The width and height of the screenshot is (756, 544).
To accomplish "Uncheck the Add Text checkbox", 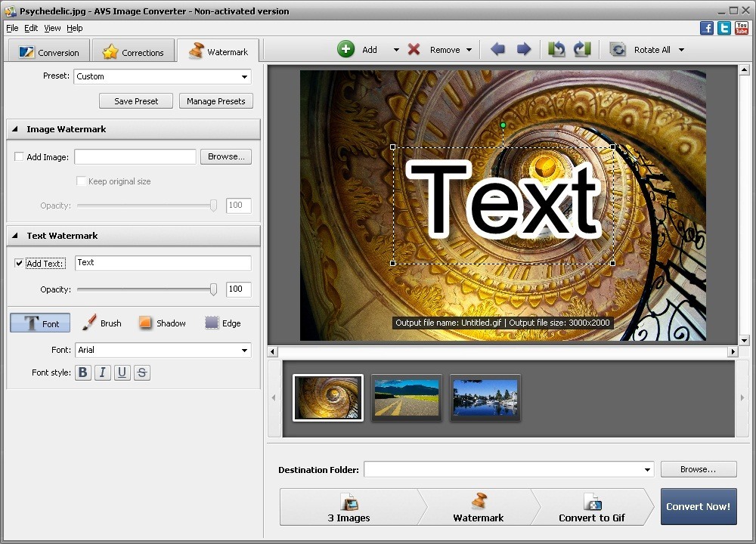I will pos(18,262).
